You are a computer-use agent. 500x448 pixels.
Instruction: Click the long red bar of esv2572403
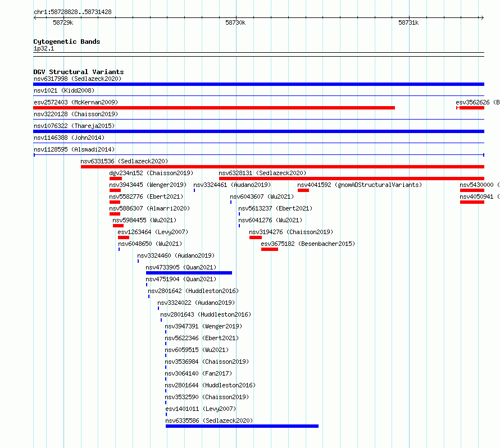tap(214, 108)
